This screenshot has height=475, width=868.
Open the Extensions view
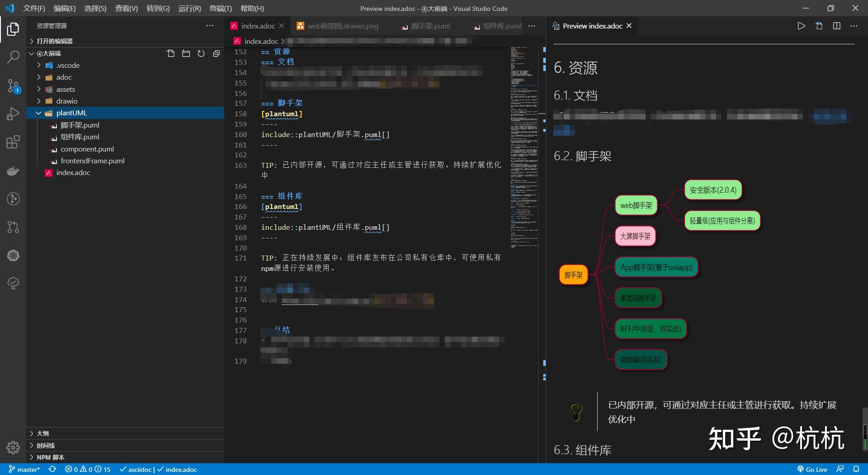pyautogui.click(x=13, y=142)
